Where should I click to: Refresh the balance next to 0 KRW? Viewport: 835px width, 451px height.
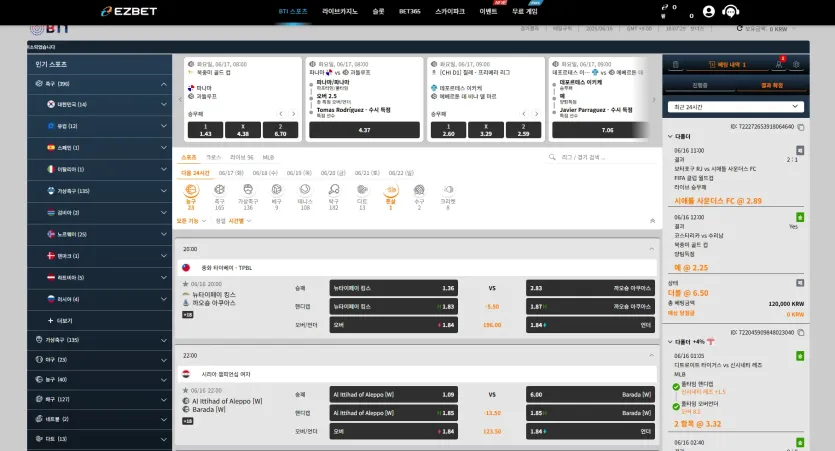(x=740, y=28)
